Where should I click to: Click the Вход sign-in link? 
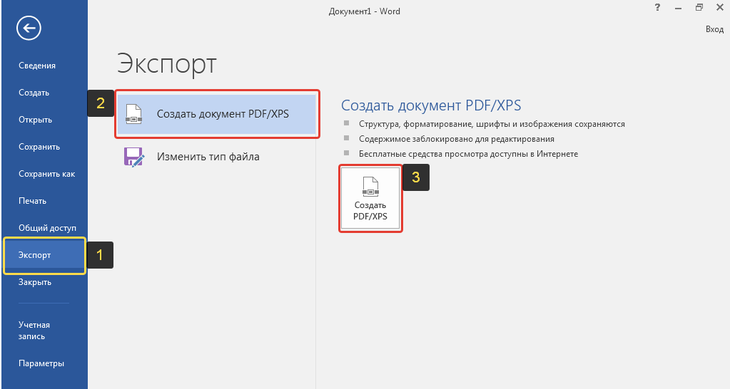click(714, 29)
